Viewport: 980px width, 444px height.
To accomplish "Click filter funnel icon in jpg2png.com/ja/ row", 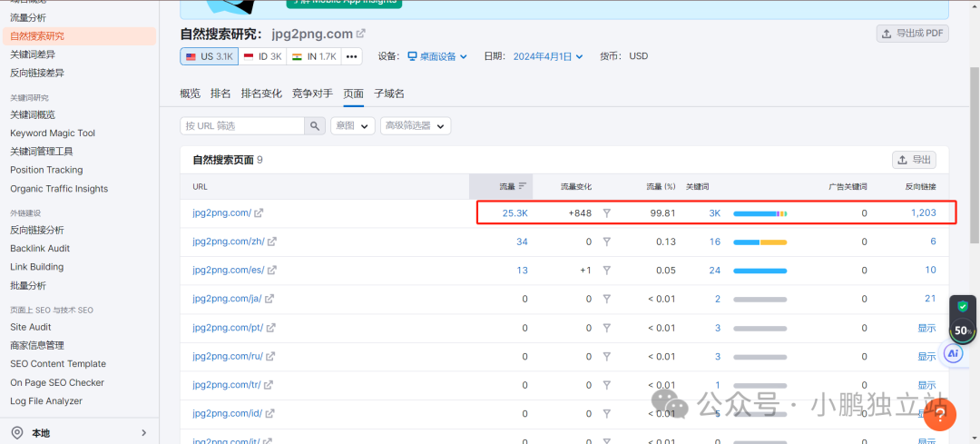I will pyautogui.click(x=606, y=299).
